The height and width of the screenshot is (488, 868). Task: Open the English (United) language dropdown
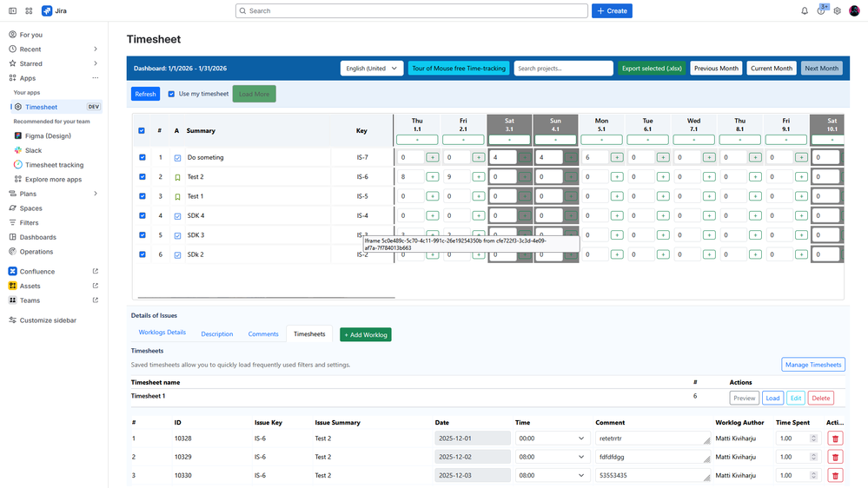click(x=372, y=68)
